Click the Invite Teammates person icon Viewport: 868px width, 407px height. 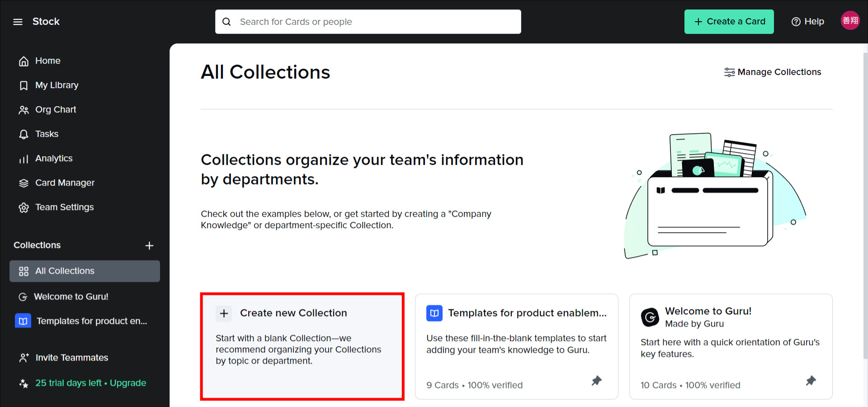[24, 358]
